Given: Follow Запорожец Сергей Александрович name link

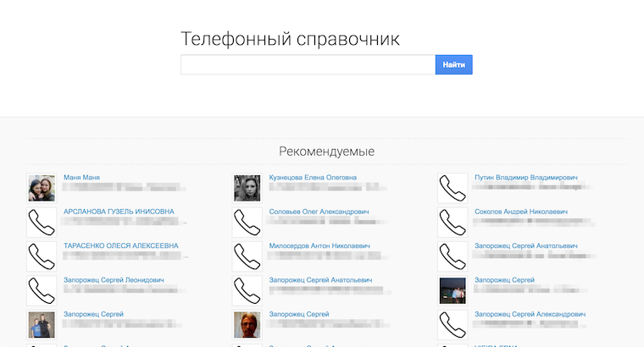Looking at the screenshot, I should click(x=530, y=314).
